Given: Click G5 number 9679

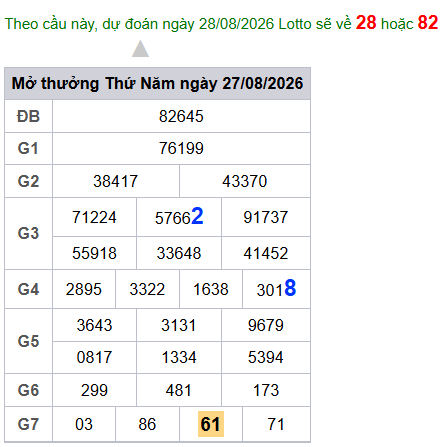Looking at the screenshot, I should pos(266,325).
